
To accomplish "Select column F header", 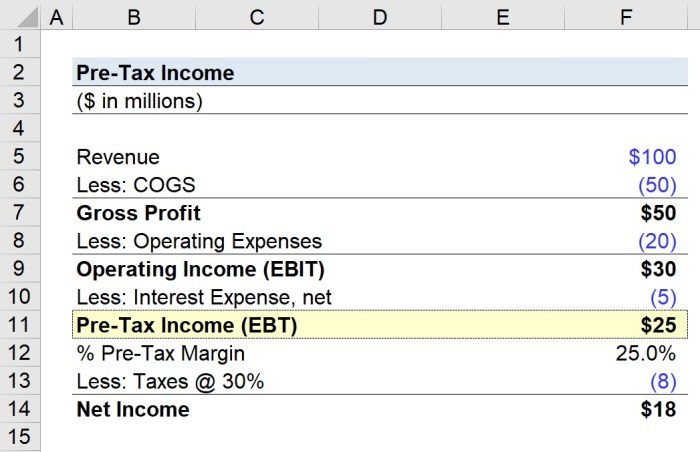I will (626, 17).
